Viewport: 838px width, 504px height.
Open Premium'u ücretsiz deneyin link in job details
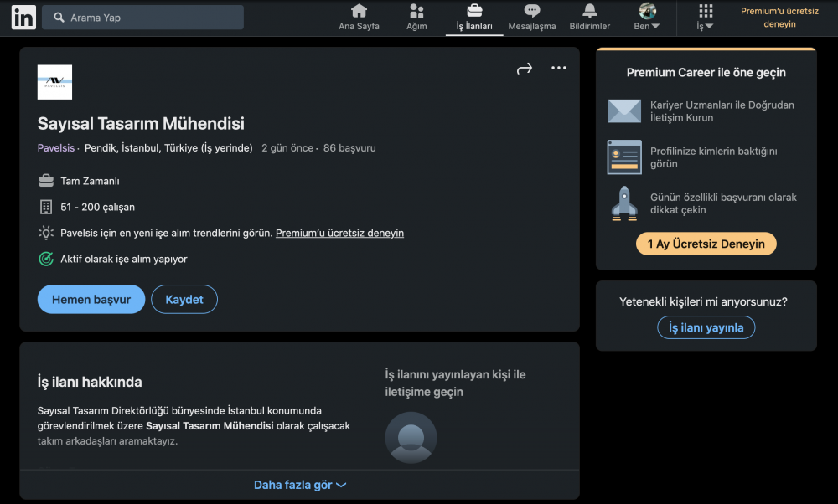(x=339, y=233)
